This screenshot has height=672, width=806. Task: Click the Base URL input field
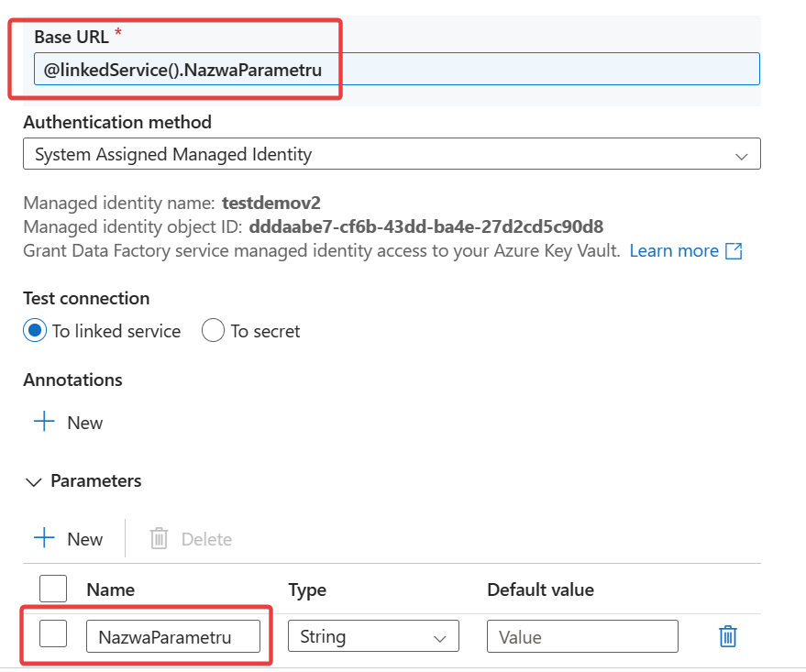(x=396, y=69)
